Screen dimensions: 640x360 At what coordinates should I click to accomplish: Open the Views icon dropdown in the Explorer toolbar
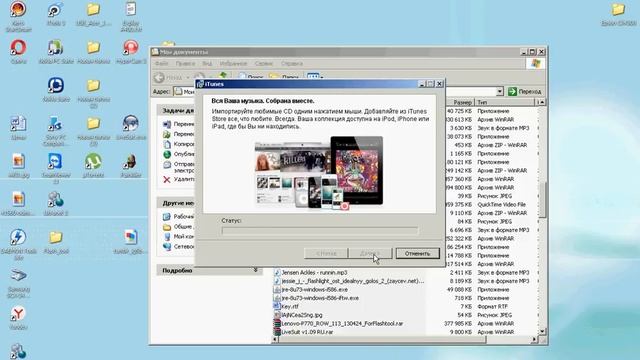pyautogui.click(x=315, y=76)
